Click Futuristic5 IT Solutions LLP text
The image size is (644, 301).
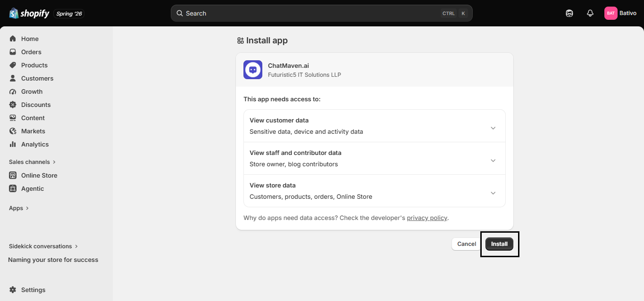[304, 75]
